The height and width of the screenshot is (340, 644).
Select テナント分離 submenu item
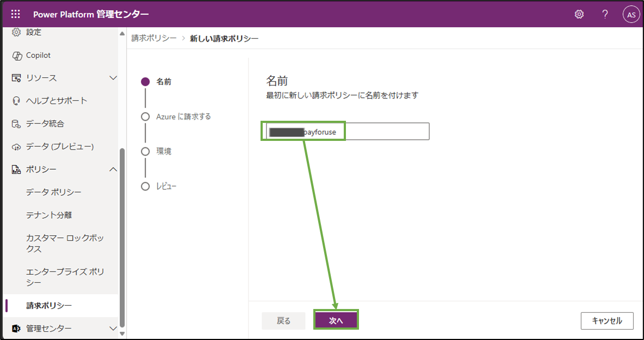click(49, 215)
